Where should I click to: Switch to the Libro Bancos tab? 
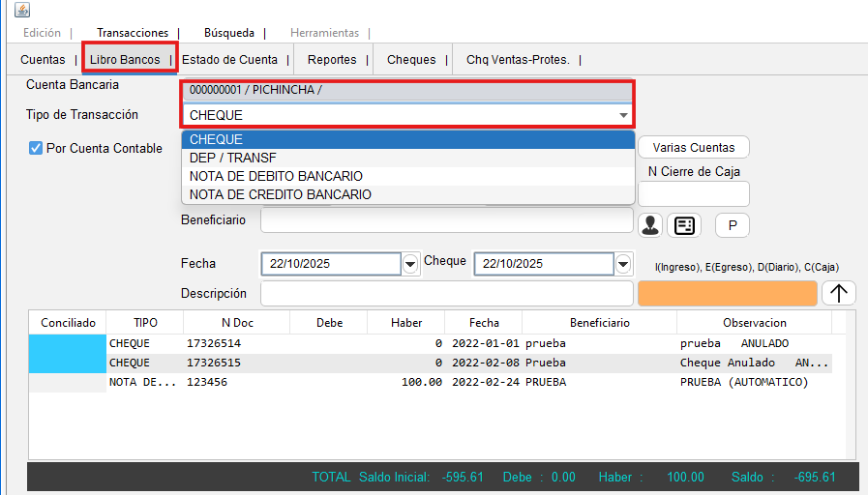coord(125,60)
